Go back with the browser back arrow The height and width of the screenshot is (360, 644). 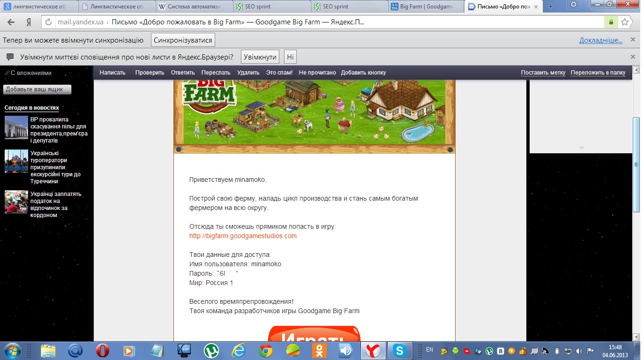pos(11,22)
